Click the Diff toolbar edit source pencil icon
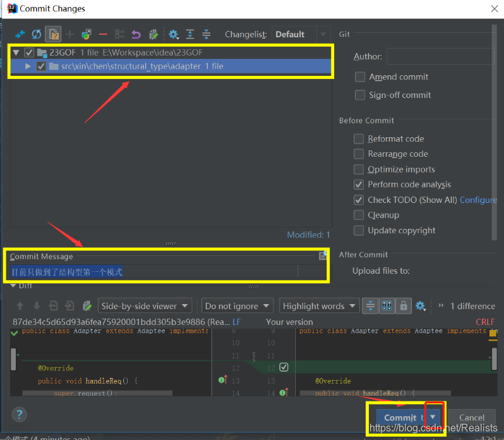The width and height of the screenshot is (504, 440). (x=87, y=306)
